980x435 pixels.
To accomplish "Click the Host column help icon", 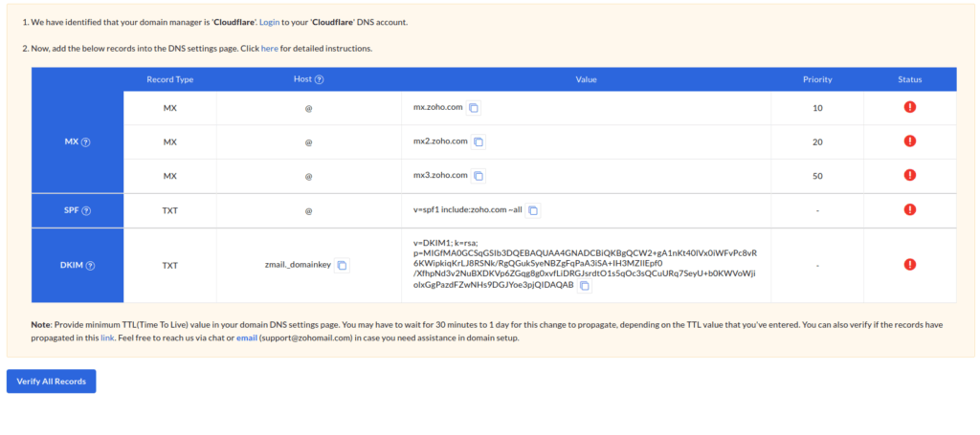I will pyautogui.click(x=320, y=79).
